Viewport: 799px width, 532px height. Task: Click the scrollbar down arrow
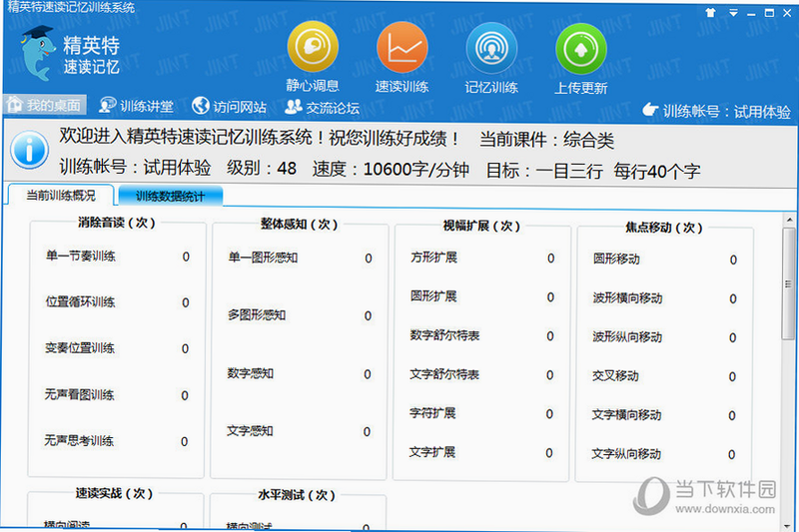pos(789,525)
